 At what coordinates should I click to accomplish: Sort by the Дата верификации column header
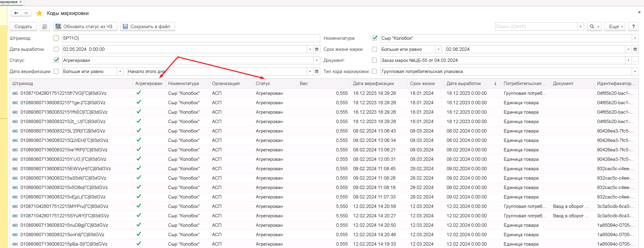[379, 83]
